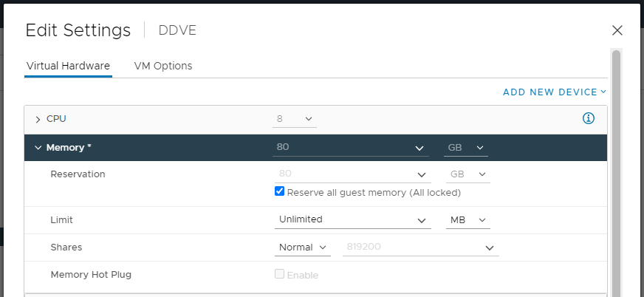Open the Reservation value dropdown
644x297 pixels.
click(x=422, y=174)
